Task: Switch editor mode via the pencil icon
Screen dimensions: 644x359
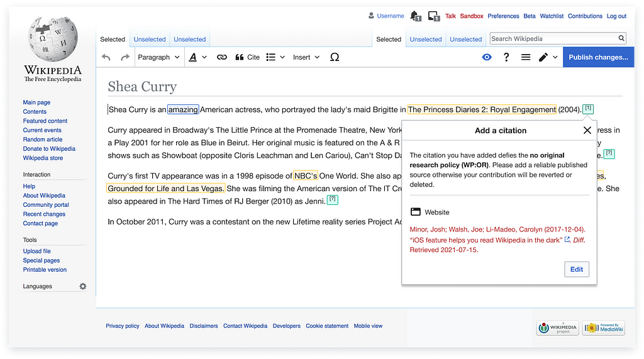Action: pos(548,57)
